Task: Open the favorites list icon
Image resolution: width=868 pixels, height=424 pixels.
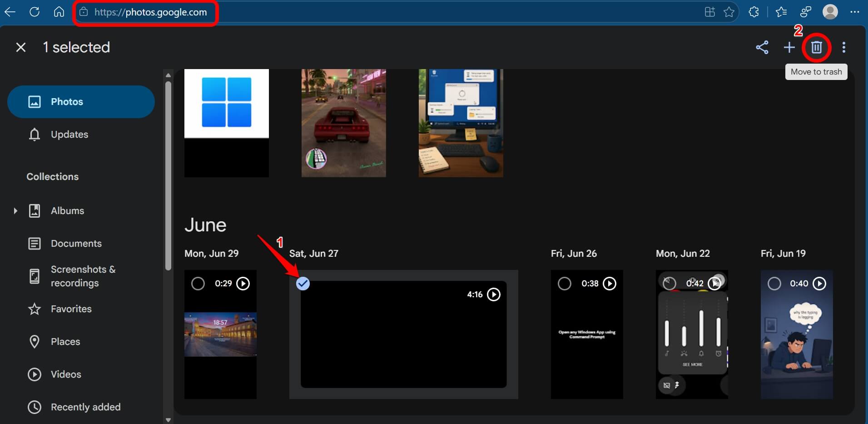Action: click(781, 12)
